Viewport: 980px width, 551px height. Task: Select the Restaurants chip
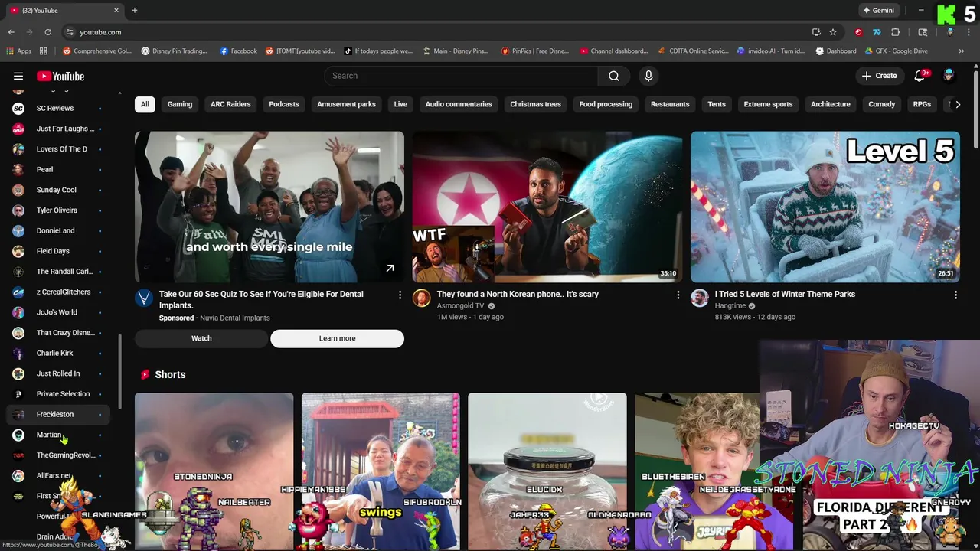coord(670,104)
